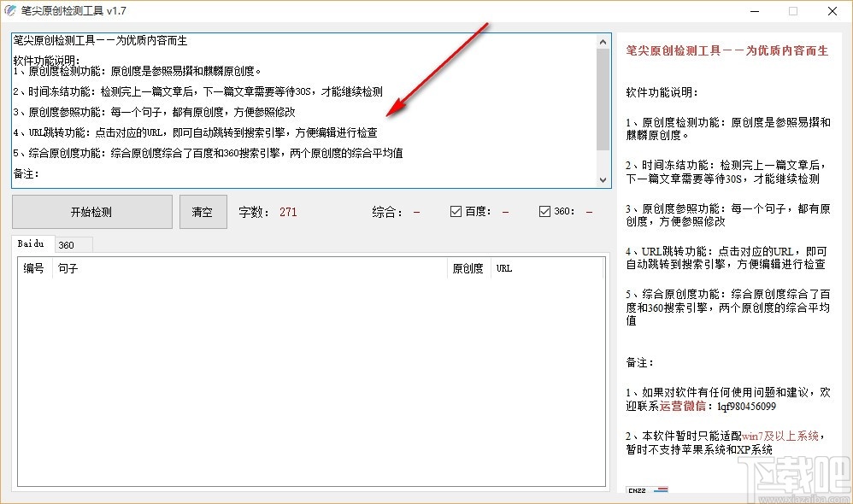Click the 开始检测 button

click(x=92, y=212)
